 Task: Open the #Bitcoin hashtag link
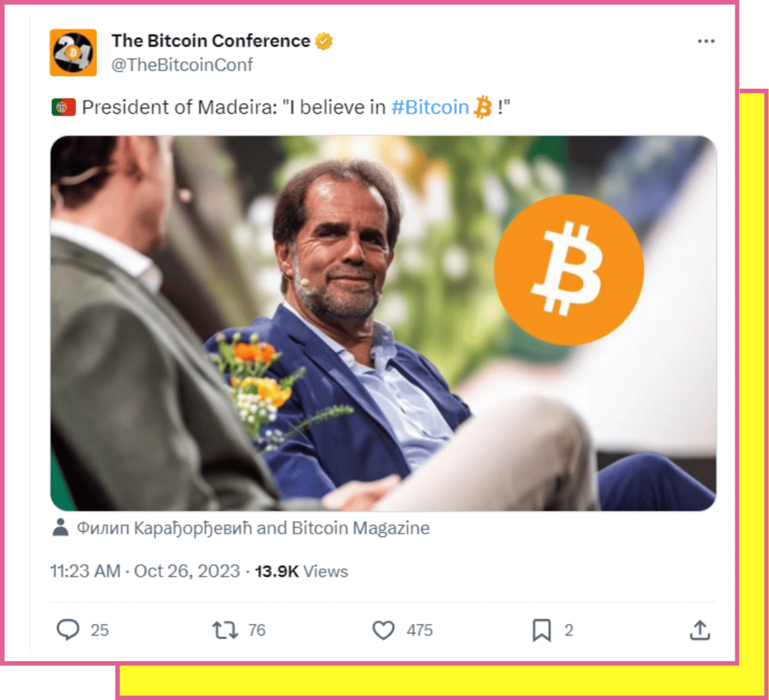(x=430, y=107)
